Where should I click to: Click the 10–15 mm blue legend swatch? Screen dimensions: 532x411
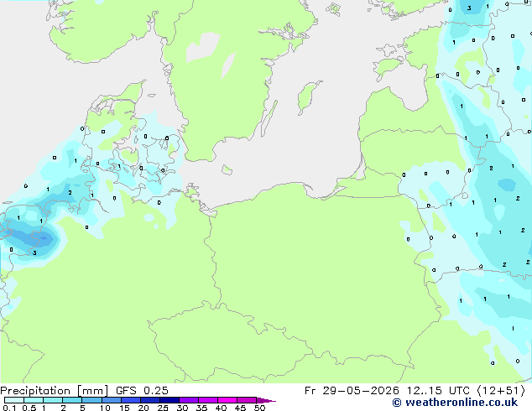point(112,400)
